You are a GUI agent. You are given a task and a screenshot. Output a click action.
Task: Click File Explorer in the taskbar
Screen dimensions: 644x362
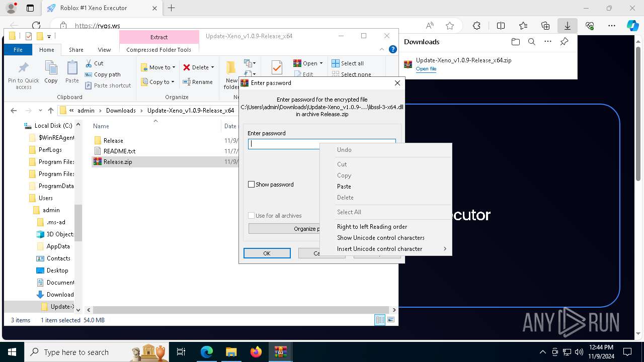point(231,352)
